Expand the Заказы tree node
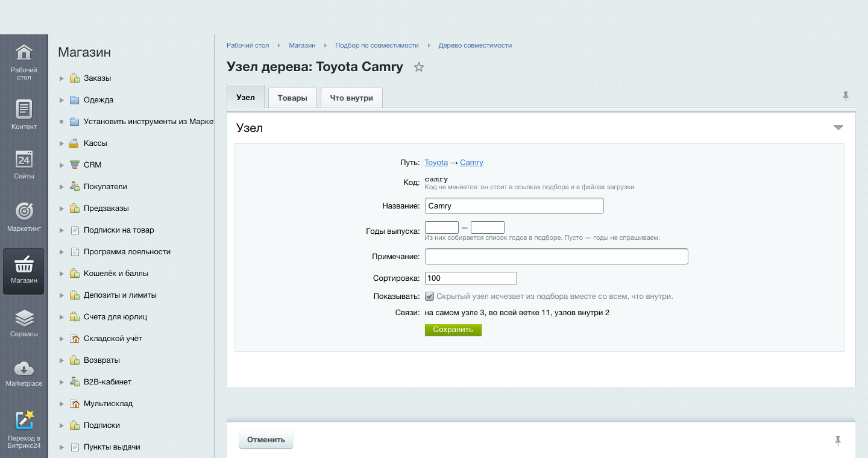Screen dimensions: 868x458 tap(61, 78)
